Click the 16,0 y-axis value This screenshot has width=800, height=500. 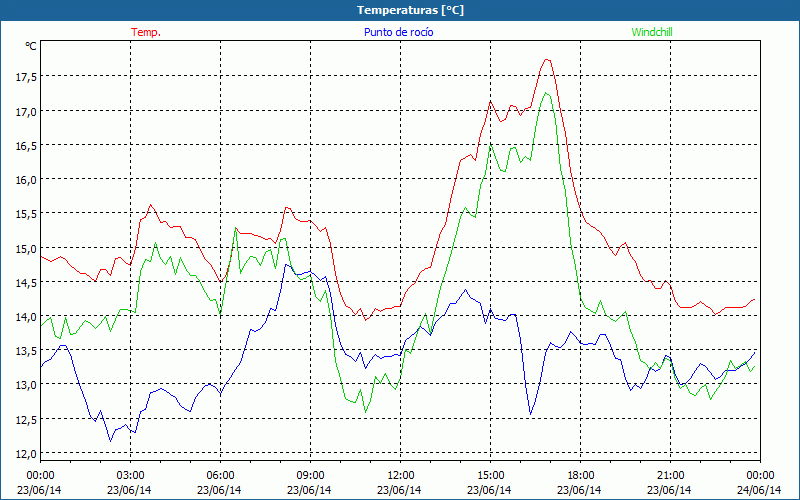point(26,180)
